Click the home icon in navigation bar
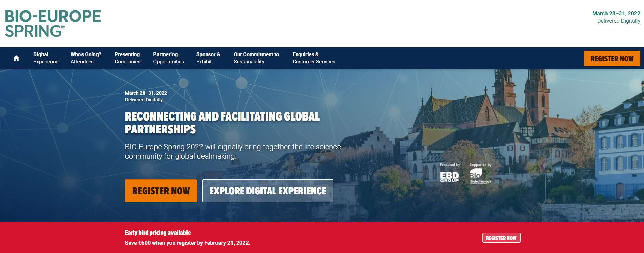The image size is (644, 253). (x=16, y=58)
